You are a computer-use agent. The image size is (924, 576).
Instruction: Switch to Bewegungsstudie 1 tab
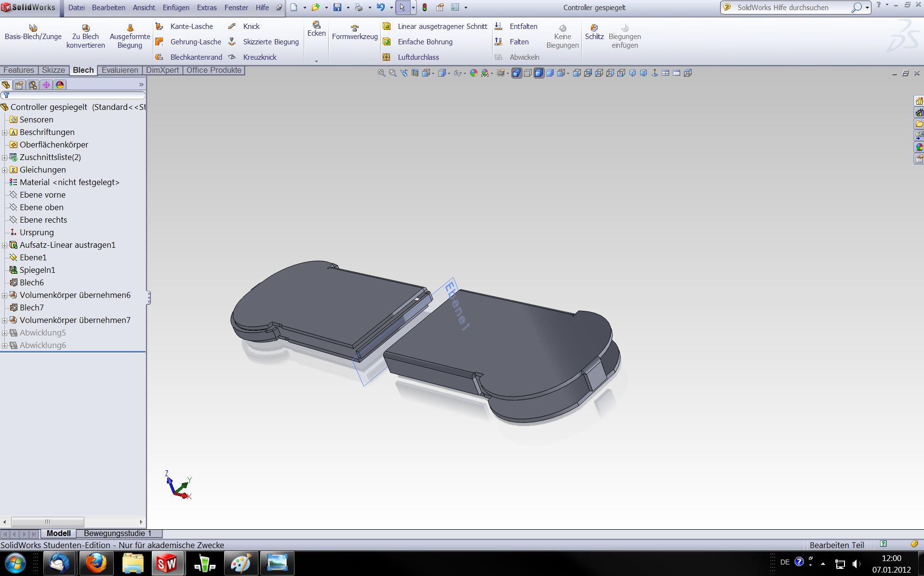coord(117,534)
